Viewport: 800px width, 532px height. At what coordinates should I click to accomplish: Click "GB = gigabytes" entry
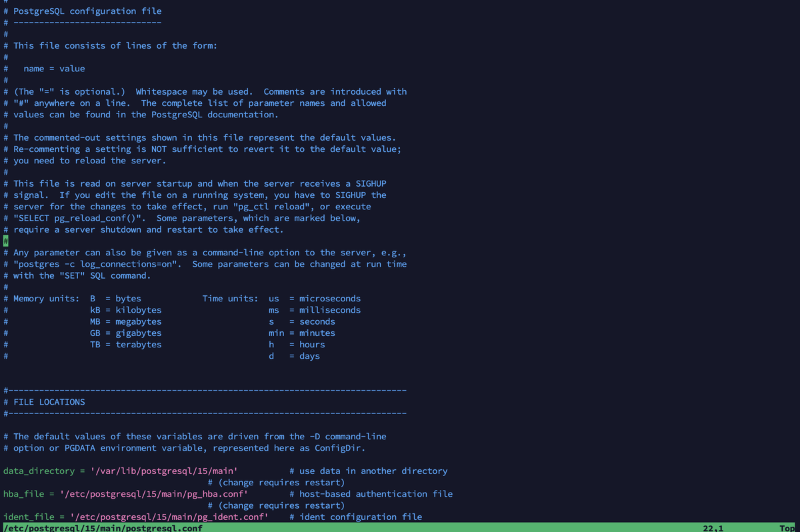click(125, 333)
